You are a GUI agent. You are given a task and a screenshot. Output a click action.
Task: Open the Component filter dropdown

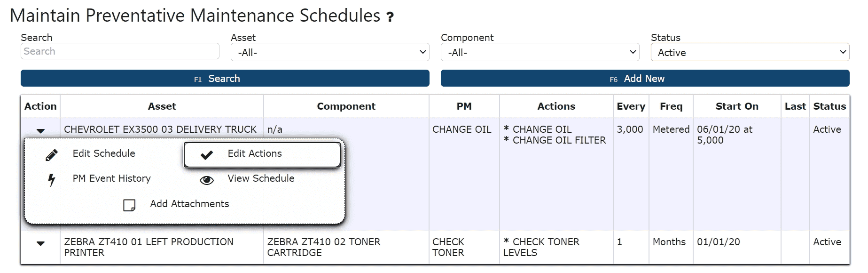coord(540,52)
